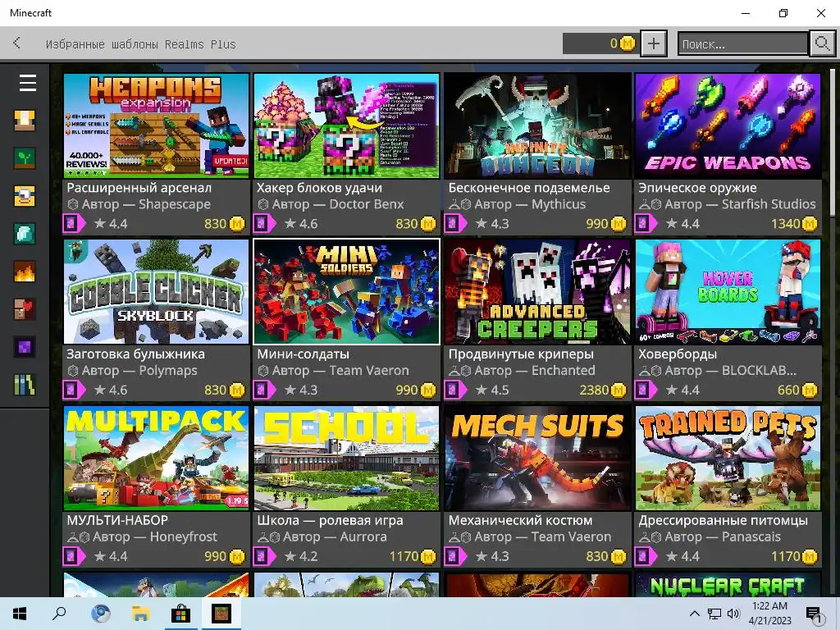Open Cobble Clicker Skyblock thumbnail
This screenshot has height=630, width=840.
pos(157,291)
